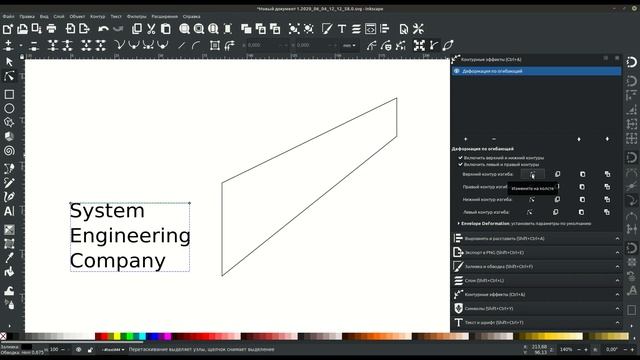
Task: Select the Spiral tool
Action: (9, 151)
